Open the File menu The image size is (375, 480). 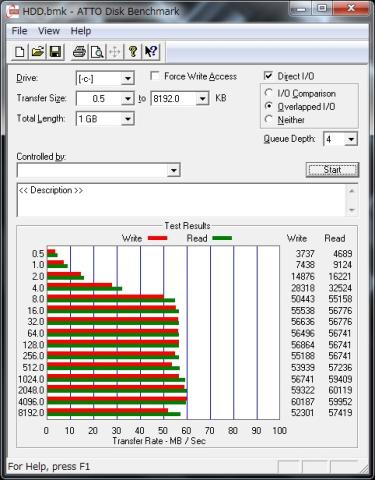click(19, 31)
